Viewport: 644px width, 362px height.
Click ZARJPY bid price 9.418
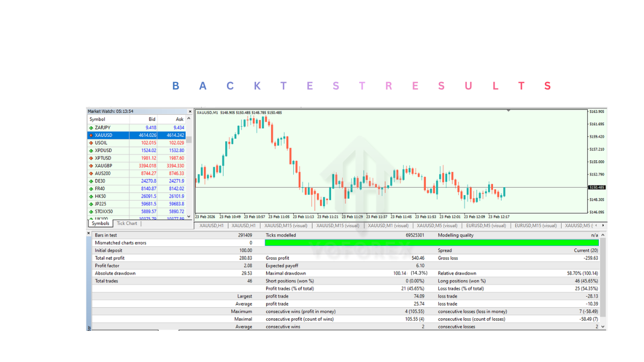point(151,128)
